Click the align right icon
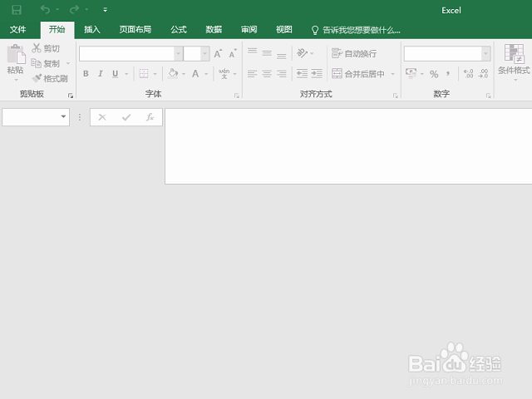The width and height of the screenshot is (532, 399). (x=282, y=74)
